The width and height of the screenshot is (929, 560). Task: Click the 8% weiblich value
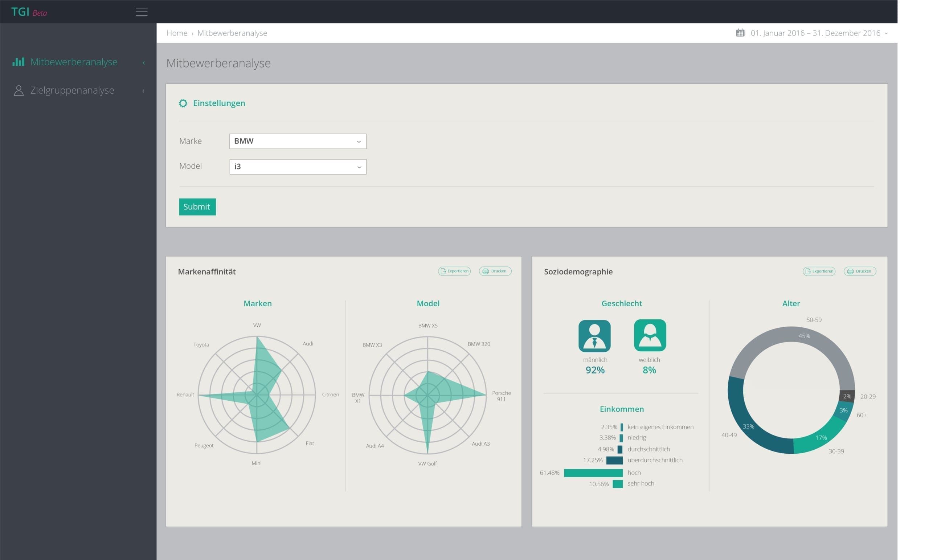click(x=649, y=370)
